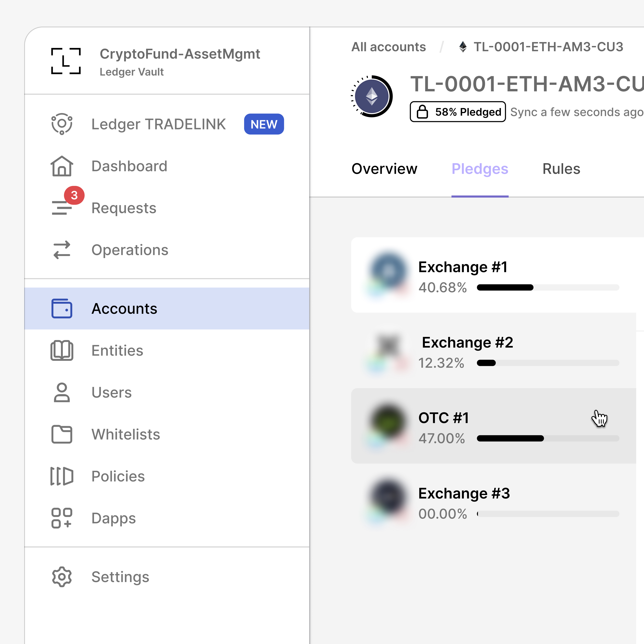Click the Policies icon

click(62, 476)
